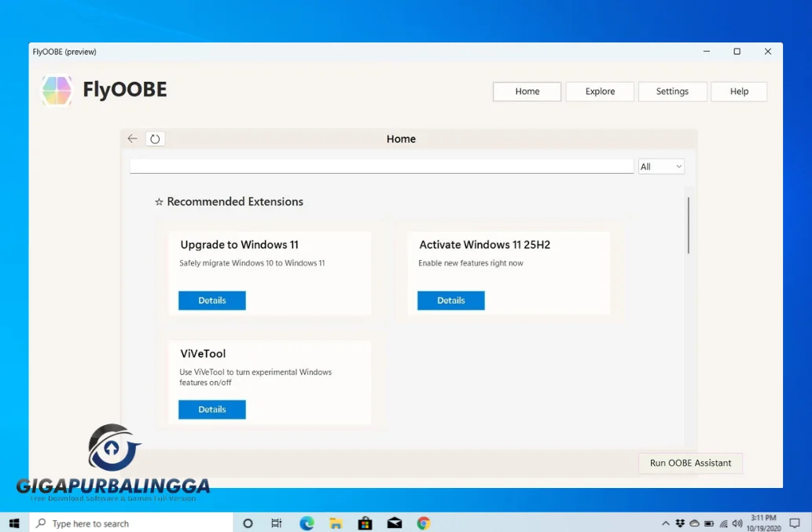Image resolution: width=812 pixels, height=532 pixels.
Task: Select 'Enable new features right now' text
Action: point(471,263)
